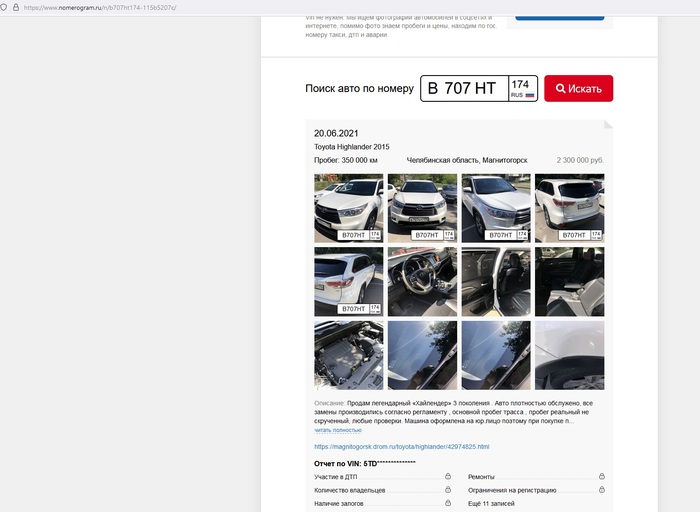Click the lock icon next to Наличие залогов
Screen dimensions: 700x512
coord(448,503)
